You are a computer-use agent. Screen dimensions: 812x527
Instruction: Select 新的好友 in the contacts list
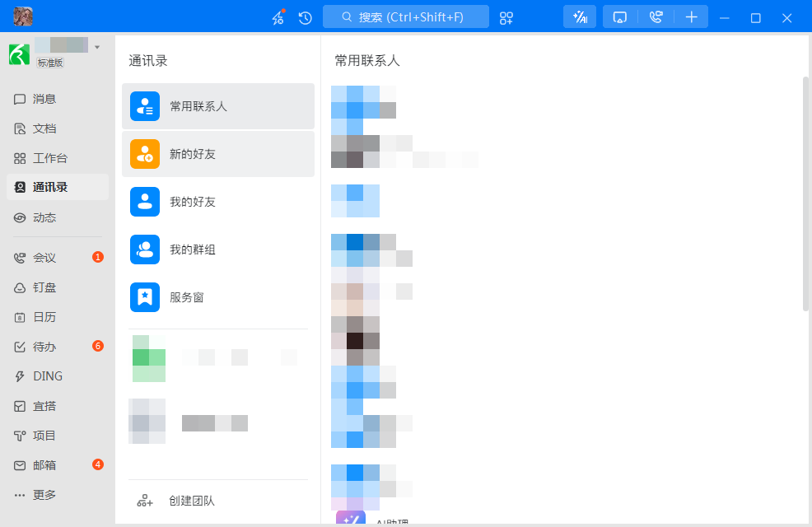pyautogui.click(x=218, y=153)
